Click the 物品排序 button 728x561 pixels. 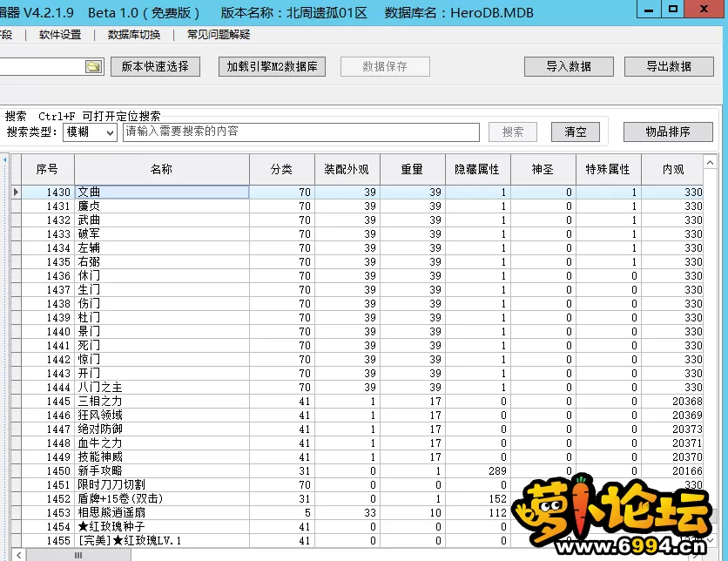(668, 132)
